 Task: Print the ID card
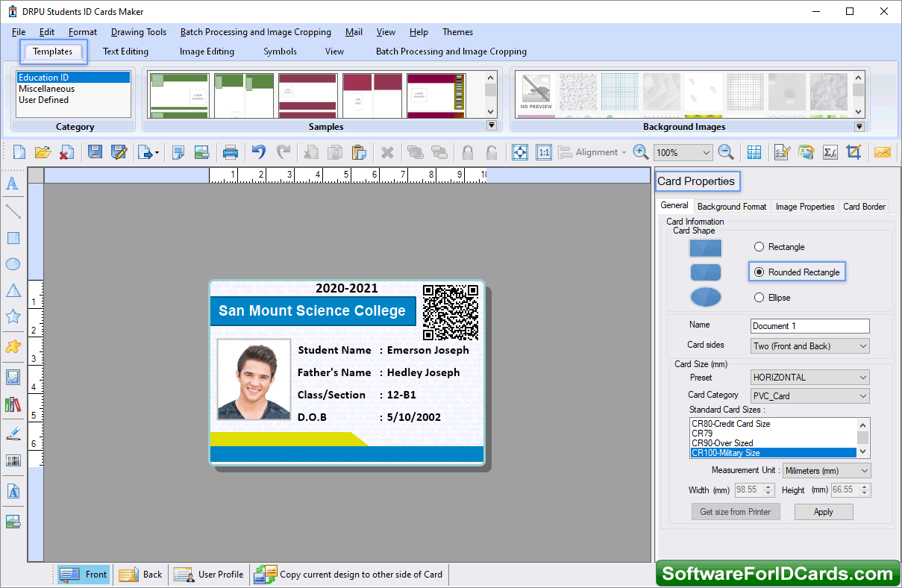point(231,152)
